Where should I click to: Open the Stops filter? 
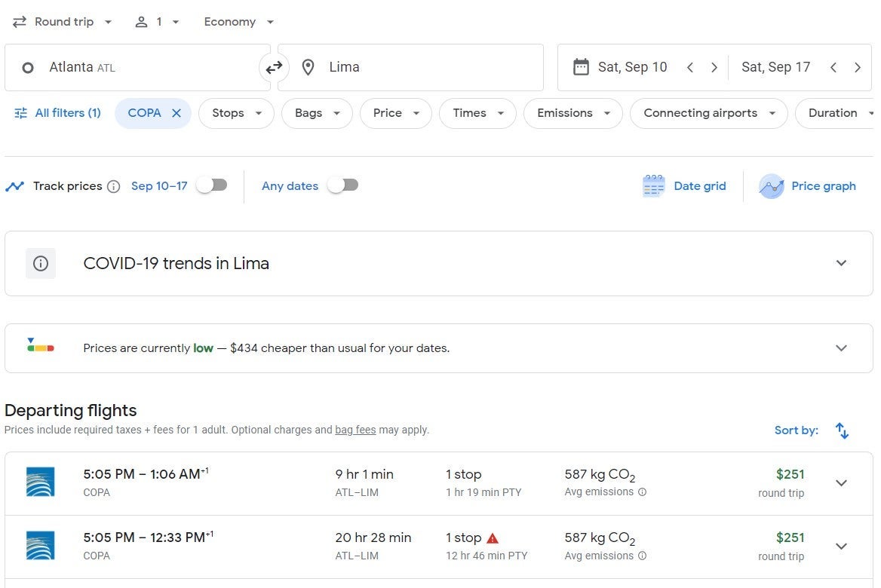tap(236, 113)
